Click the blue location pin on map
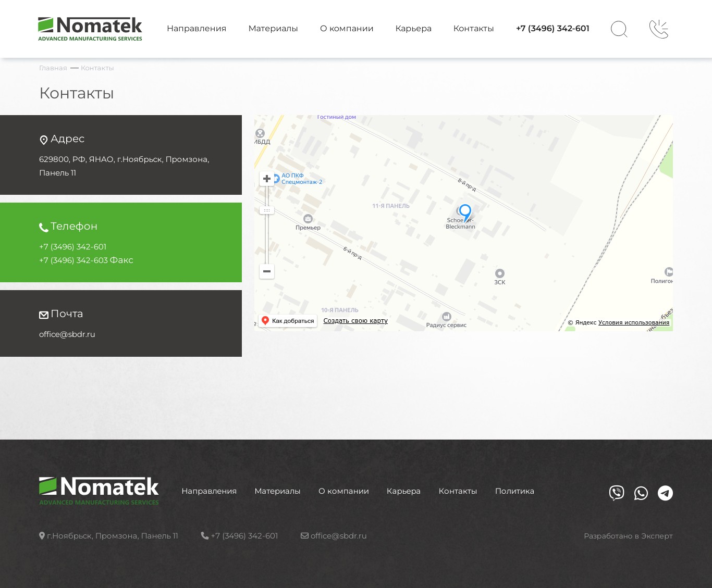712x588 pixels. [465, 212]
